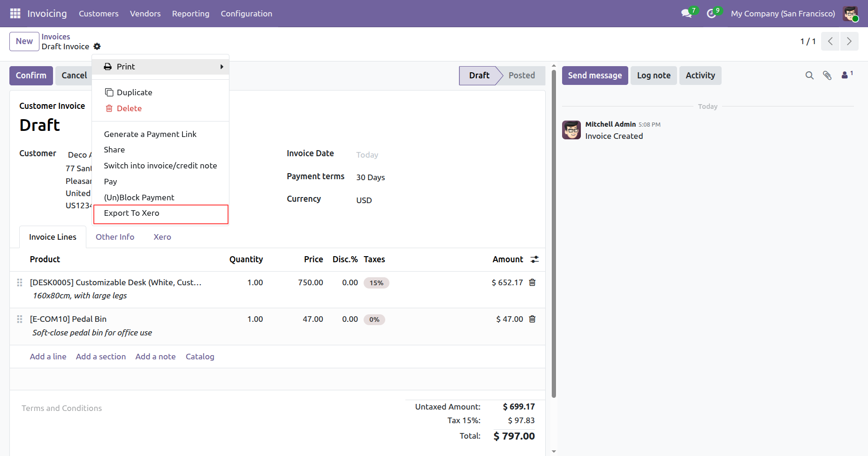
Task: Open the apps grid menu icon
Action: (15, 14)
